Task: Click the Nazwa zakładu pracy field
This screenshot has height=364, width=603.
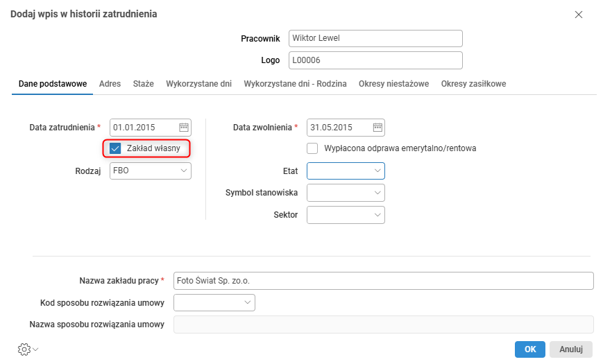Action: coord(383,280)
